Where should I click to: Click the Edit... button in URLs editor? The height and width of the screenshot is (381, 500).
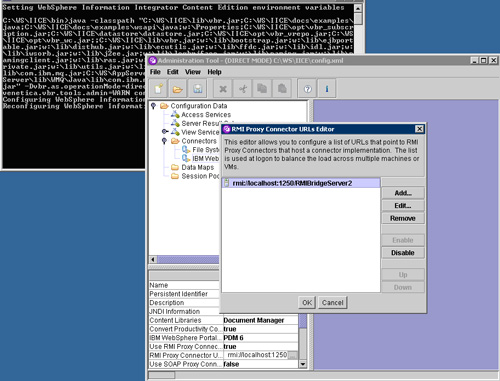tap(403, 206)
